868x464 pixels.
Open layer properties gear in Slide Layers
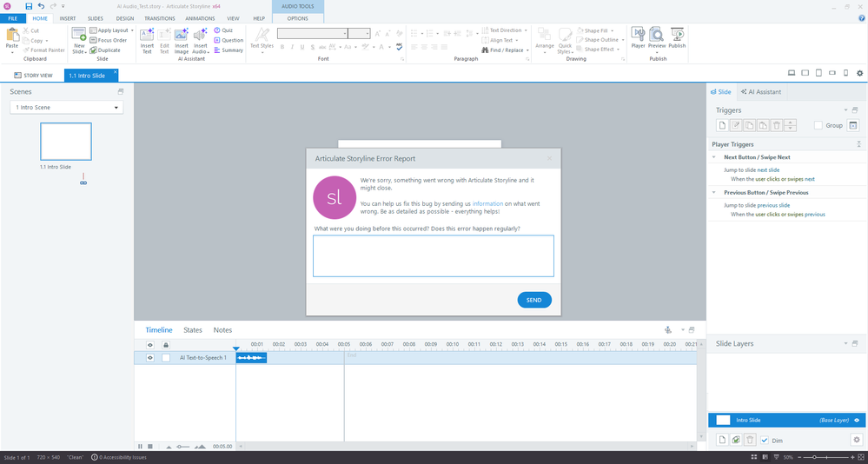tap(856, 440)
